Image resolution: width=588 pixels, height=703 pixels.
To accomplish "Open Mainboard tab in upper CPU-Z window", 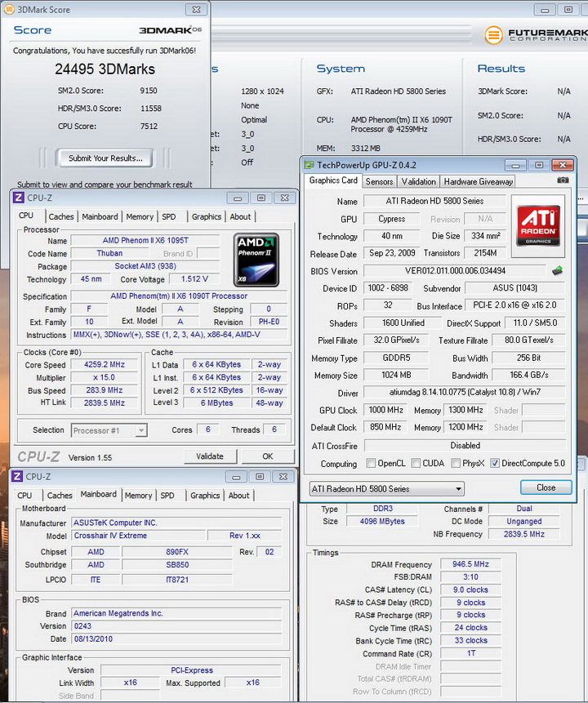I will 100,216.
